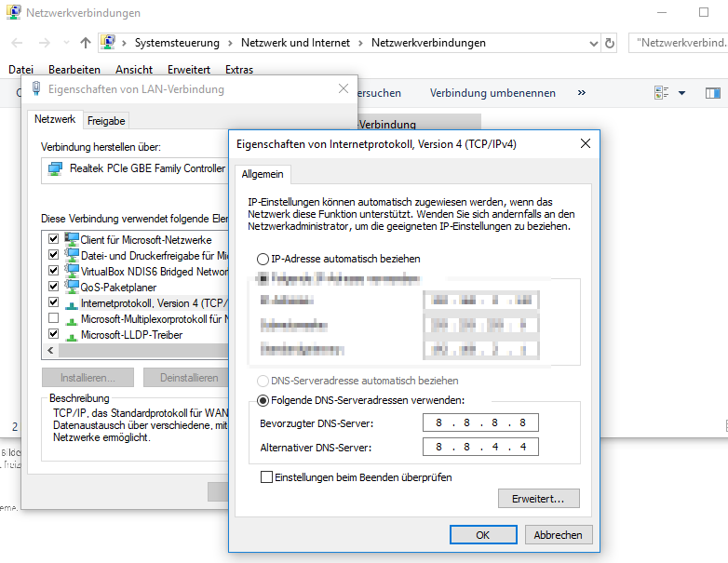
Task: Go back with the left arrow
Action: 17,43
